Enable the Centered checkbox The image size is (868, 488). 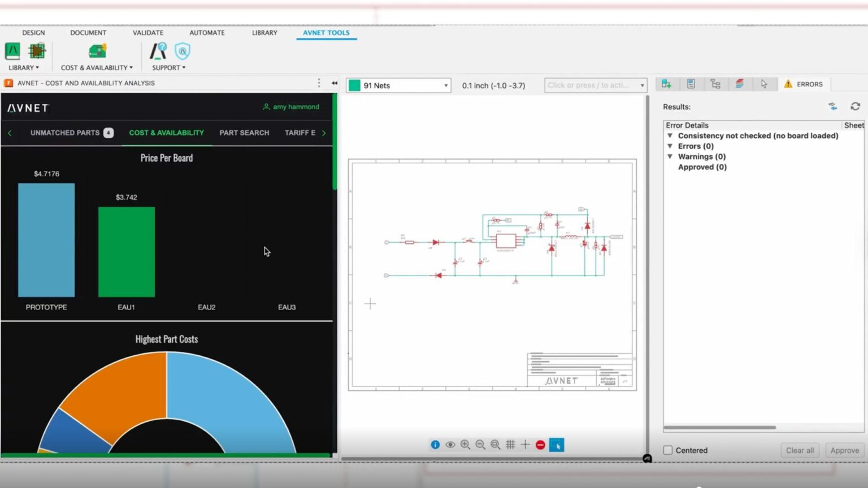pos(668,450)
